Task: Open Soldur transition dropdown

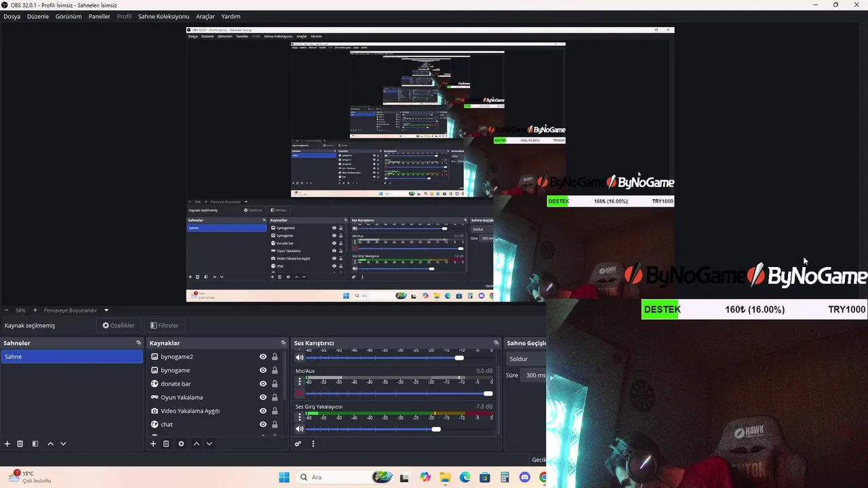Action: [526, 359]
